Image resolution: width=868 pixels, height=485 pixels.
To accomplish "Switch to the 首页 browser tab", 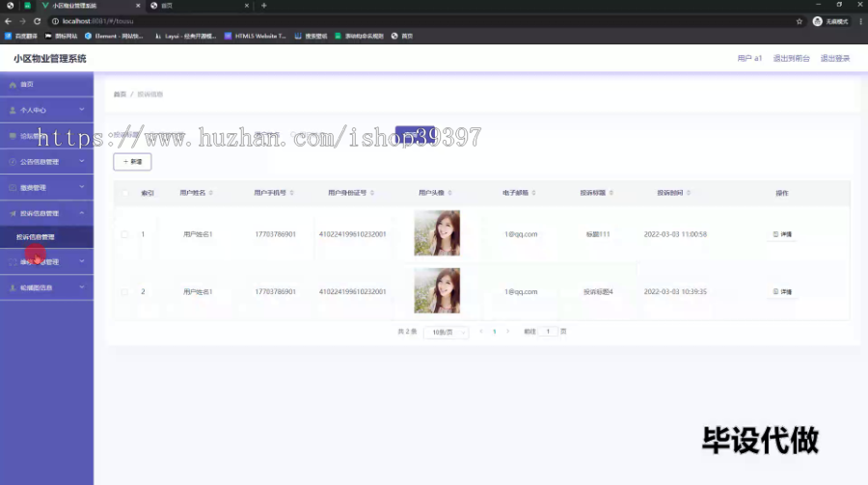I will point(200,6).
